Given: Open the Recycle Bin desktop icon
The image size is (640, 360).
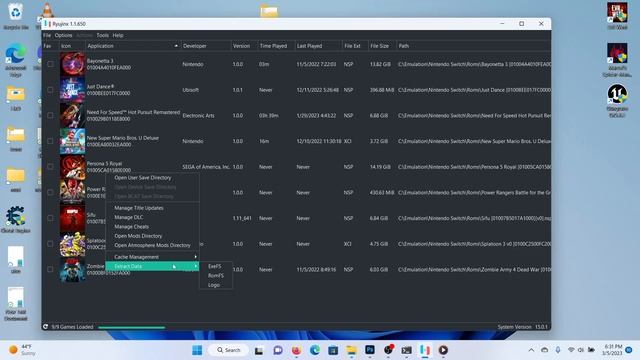Looking at the screenshot, I should tap(16, 16).
